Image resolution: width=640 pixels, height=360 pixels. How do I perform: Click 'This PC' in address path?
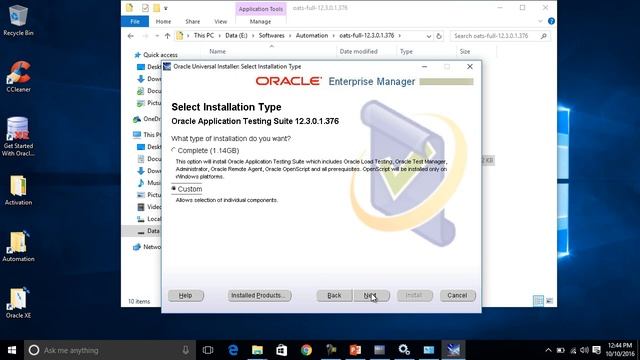click(x=204, y=36)
